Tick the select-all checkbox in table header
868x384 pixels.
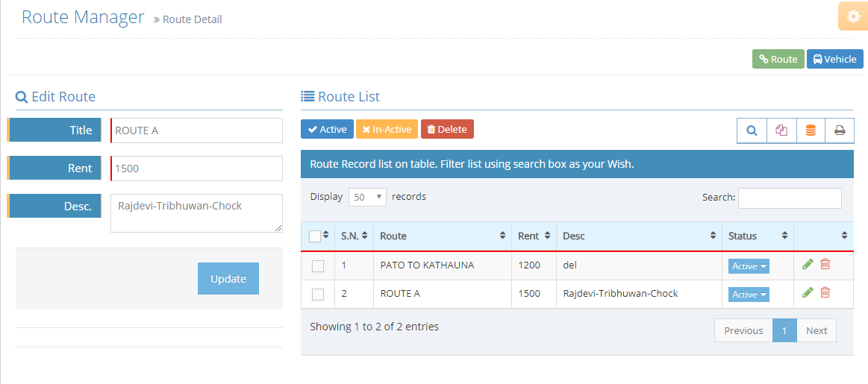pos(314,236)
